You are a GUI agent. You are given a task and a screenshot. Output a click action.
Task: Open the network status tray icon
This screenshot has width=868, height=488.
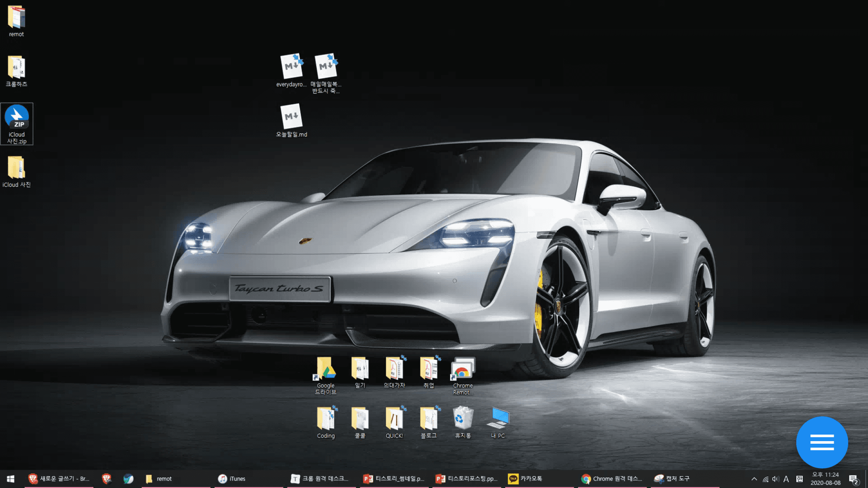(x=766, y=479)
